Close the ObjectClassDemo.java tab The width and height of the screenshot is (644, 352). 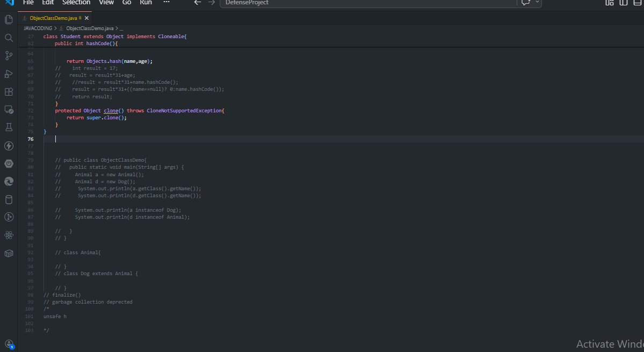pyautogui.click(x=86, y=18)
